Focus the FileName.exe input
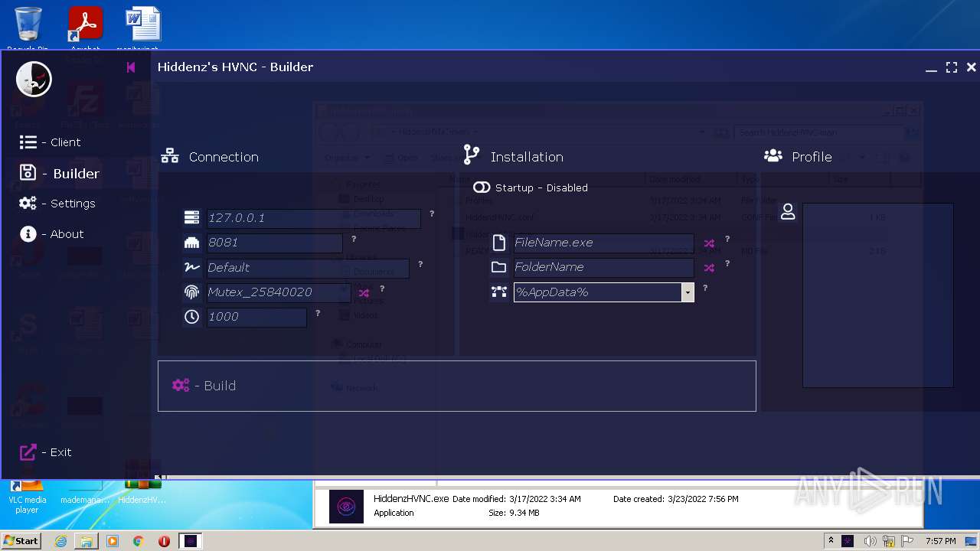Image resolution: width=980 pixels, height=551 pixels. 603,243
